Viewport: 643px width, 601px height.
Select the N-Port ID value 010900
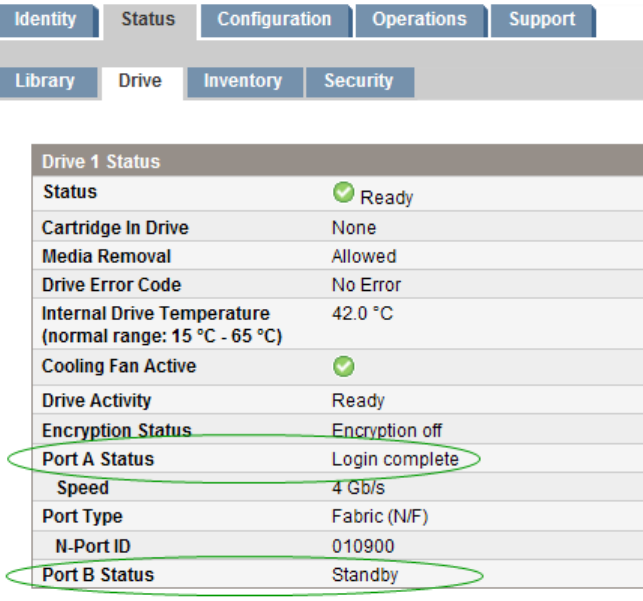[363, 546]
